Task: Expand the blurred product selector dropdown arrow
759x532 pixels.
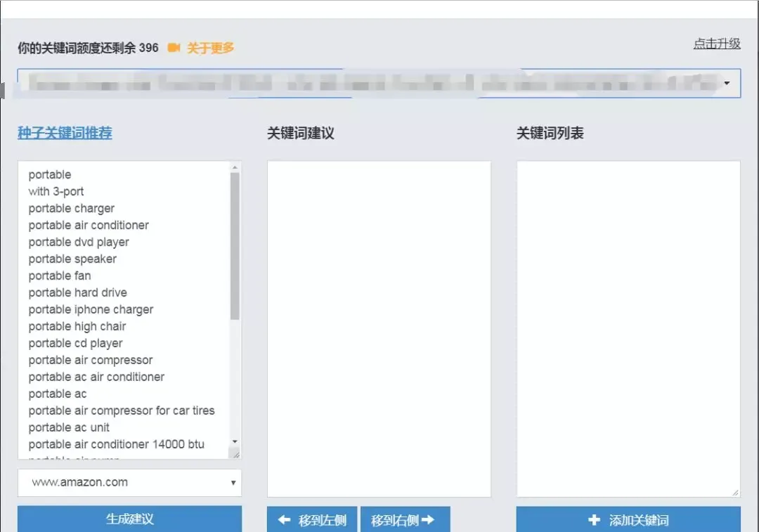Action: (727, 83)
